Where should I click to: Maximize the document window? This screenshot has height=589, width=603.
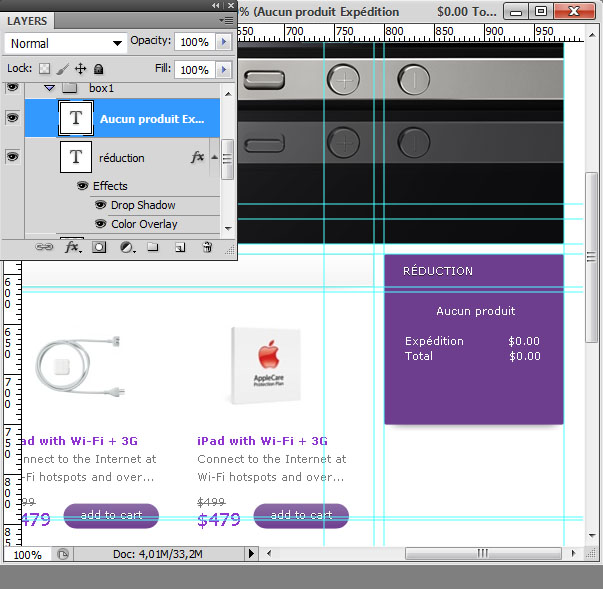click(x=541, y=11)
